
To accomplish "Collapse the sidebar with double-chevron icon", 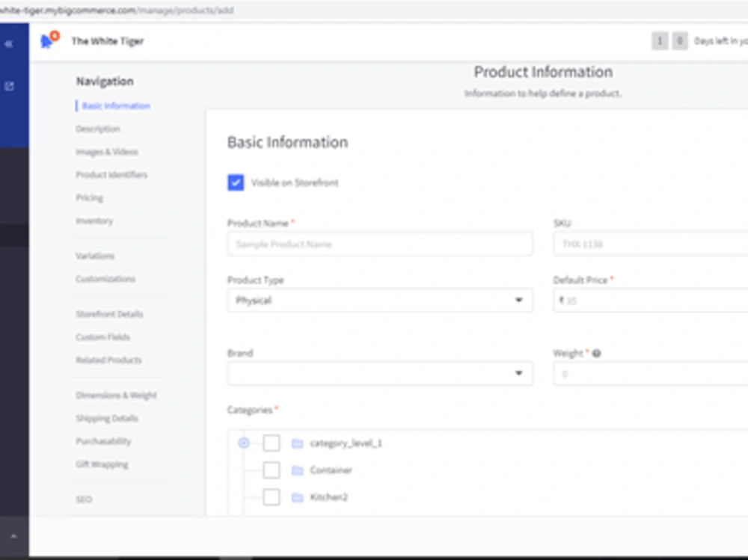I will (8, 44).
